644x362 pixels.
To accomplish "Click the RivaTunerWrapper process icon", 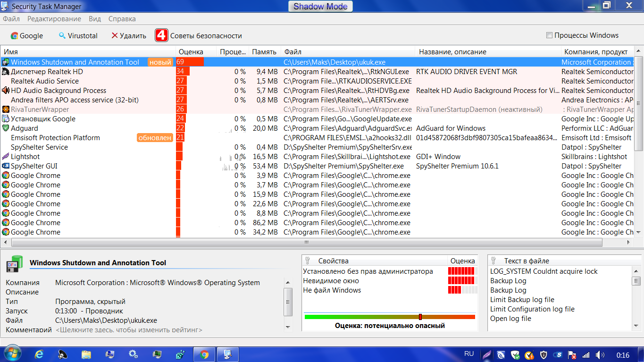I will click(x=6, y=109).
